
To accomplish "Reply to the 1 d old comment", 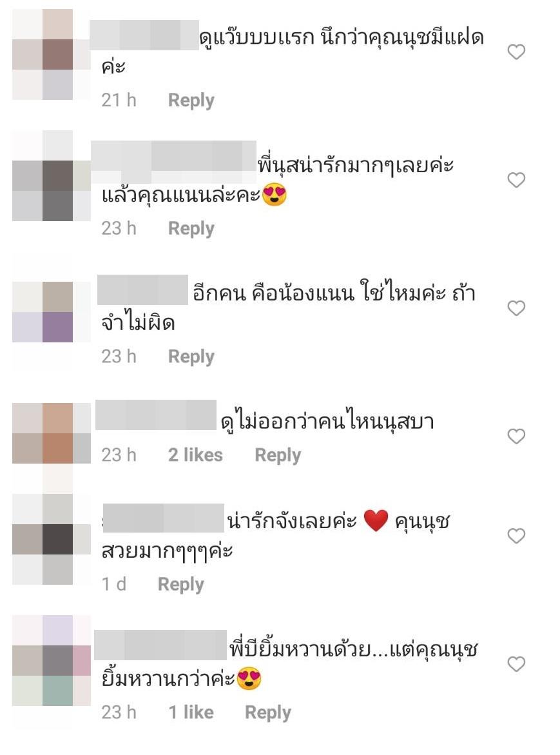I will tap(181, 585).
